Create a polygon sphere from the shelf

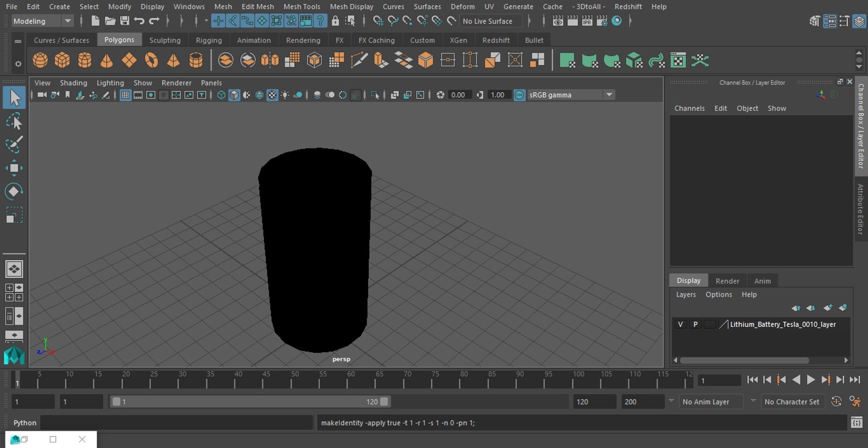[x=40, y=60]
